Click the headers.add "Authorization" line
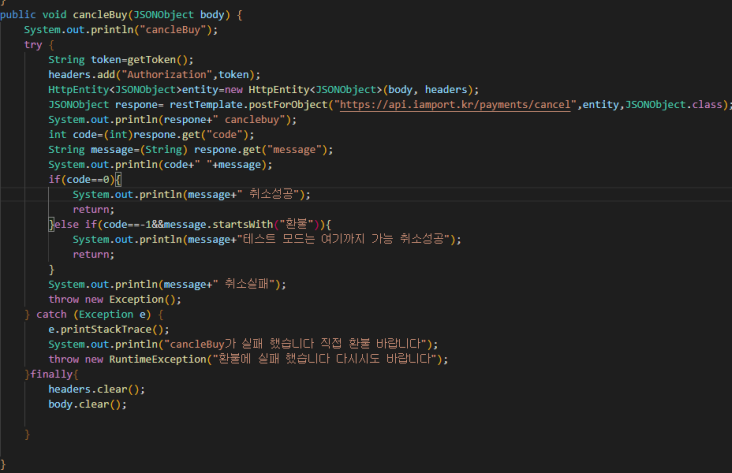This screenshot has height=473, width=732. pos(155,75)
